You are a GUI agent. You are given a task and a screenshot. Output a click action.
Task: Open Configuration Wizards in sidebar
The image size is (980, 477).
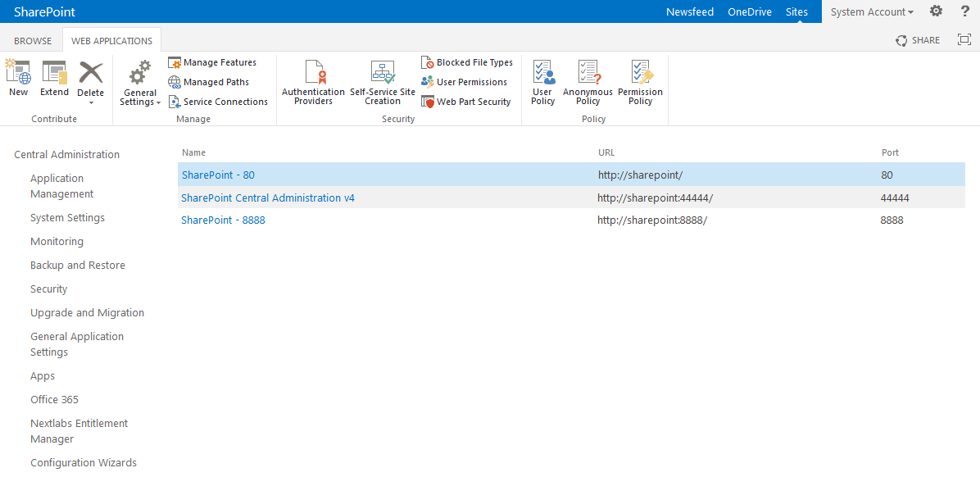pos(84,462)
